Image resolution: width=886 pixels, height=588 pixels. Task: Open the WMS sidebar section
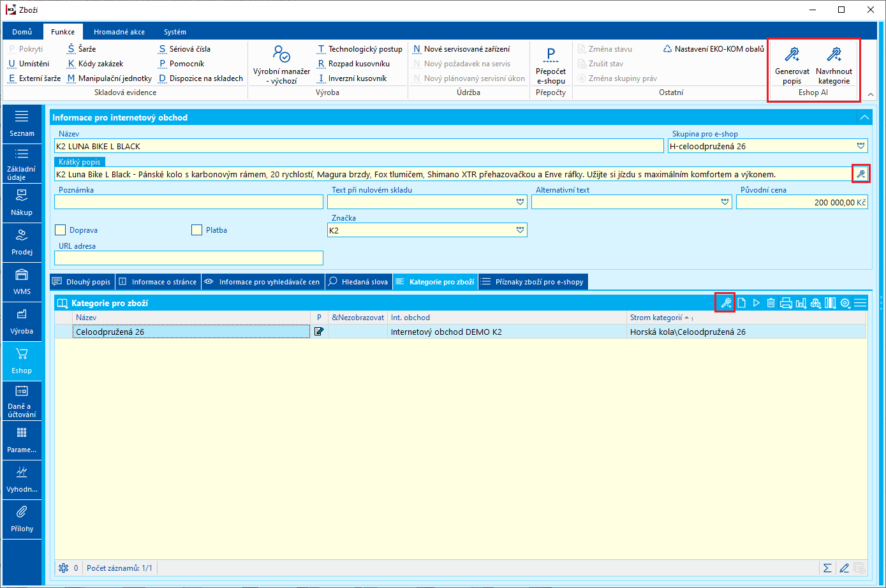tap(22, 281)
